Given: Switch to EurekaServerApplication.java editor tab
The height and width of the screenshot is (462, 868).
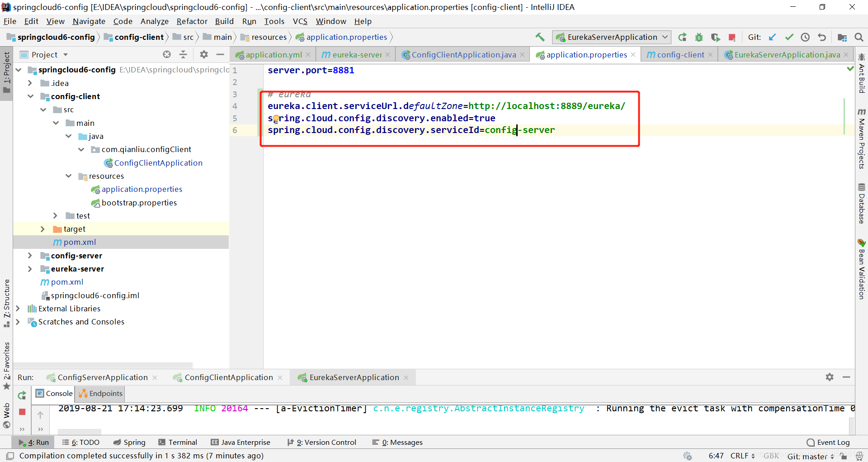Looking at the screenshot, I should coord(787,55).
